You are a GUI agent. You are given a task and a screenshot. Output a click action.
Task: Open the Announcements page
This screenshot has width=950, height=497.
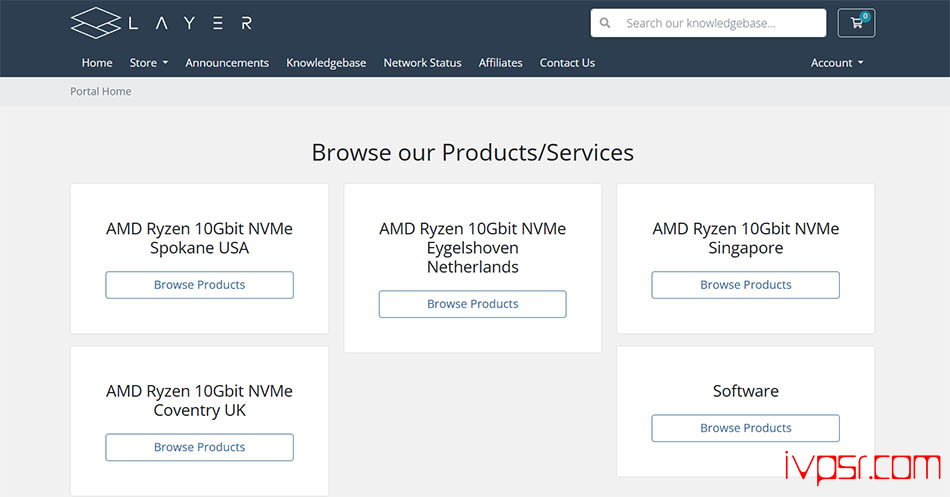[x=227, y=63]
